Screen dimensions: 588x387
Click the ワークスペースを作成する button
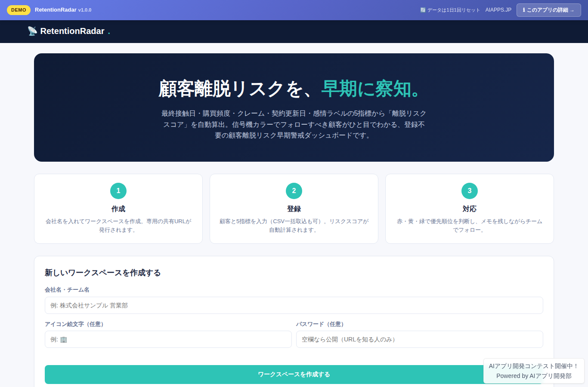[x=294, y=375]
